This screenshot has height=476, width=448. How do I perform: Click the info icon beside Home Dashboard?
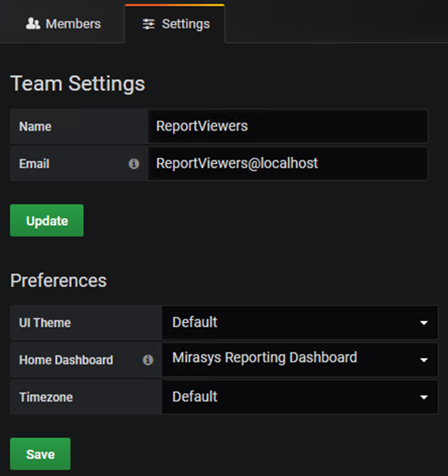(x=148, y=360)
